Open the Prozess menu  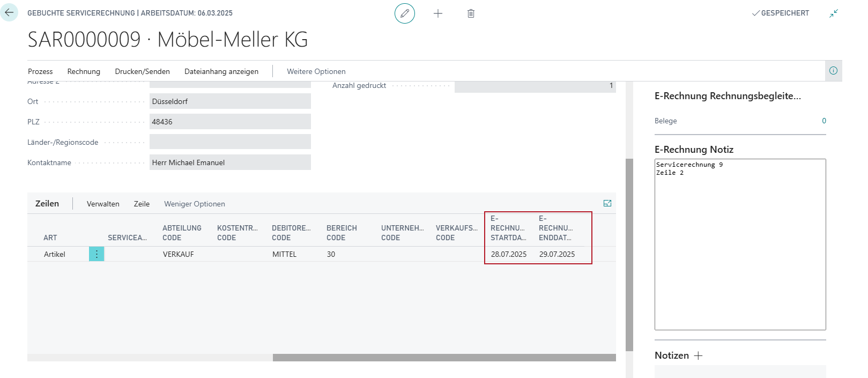pos(40,71)
